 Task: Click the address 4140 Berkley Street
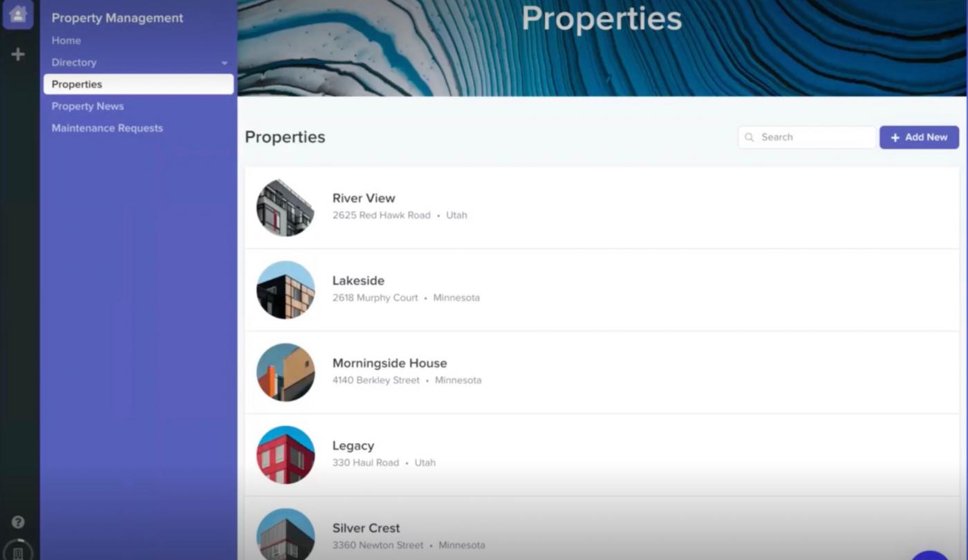point(376,380)
